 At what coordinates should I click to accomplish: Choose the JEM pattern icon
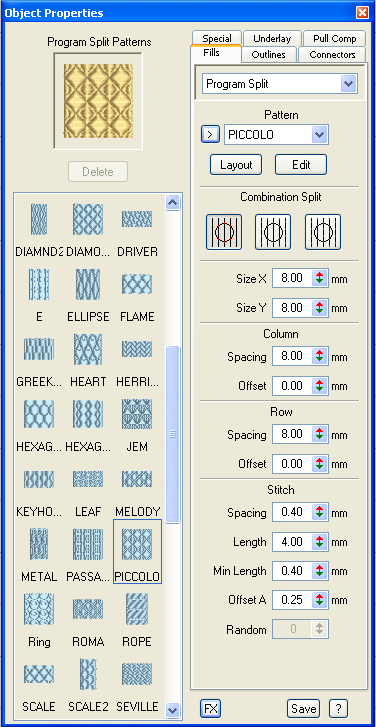[137, 414]
